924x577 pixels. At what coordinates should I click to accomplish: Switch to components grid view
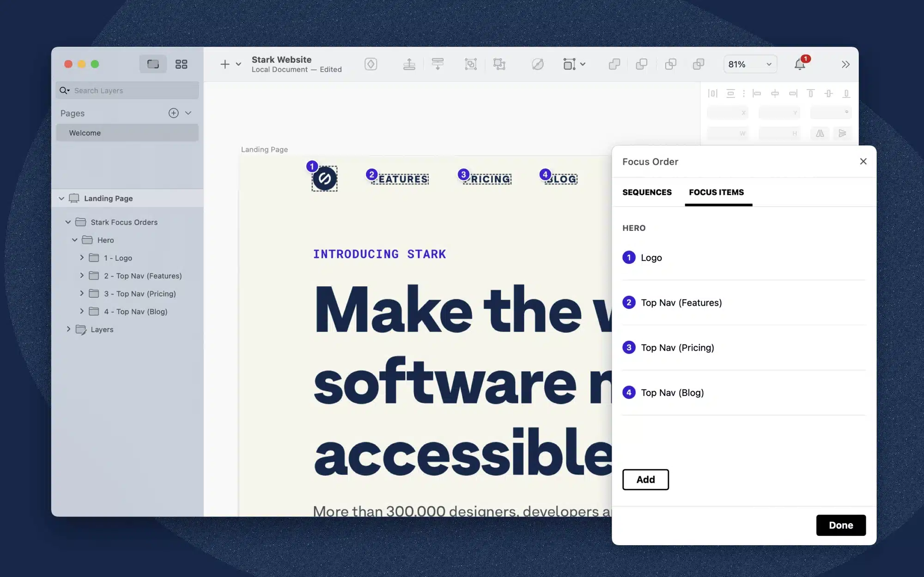pyautogui.click(x=181, y=64)
